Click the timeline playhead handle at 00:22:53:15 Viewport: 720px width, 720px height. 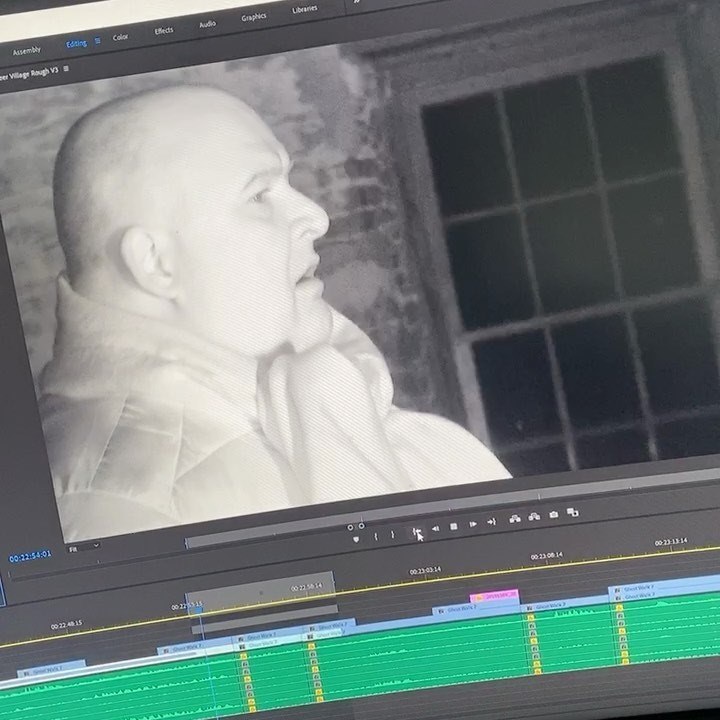tap(197, 610)
